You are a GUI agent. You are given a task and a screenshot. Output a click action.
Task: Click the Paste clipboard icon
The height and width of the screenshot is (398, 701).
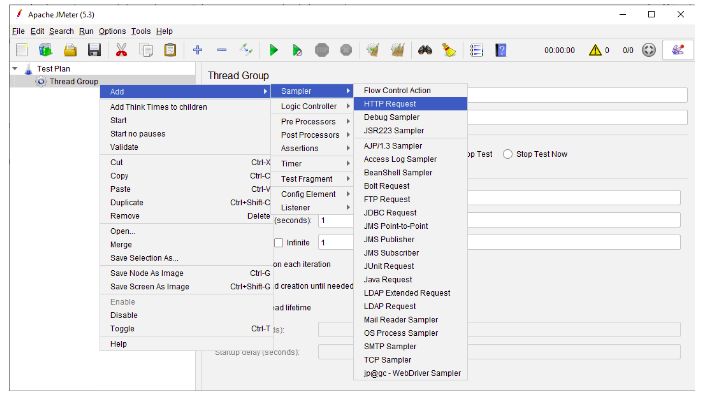[x=170, y=50]
